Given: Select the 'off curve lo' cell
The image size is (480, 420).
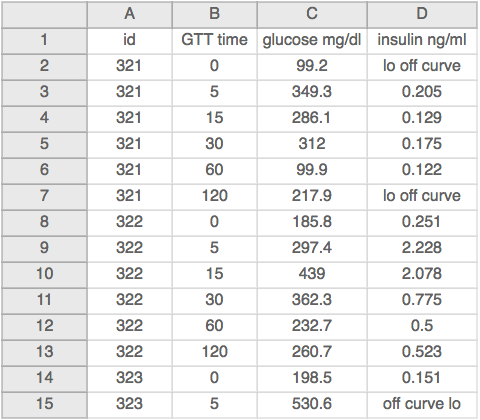Looking at the screenshot, I should (x=422, y=405).
